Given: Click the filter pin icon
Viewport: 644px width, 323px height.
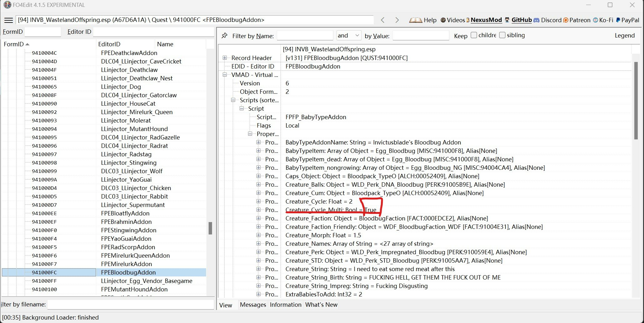Looking at the screenshot, I should (x=225, y=35).
